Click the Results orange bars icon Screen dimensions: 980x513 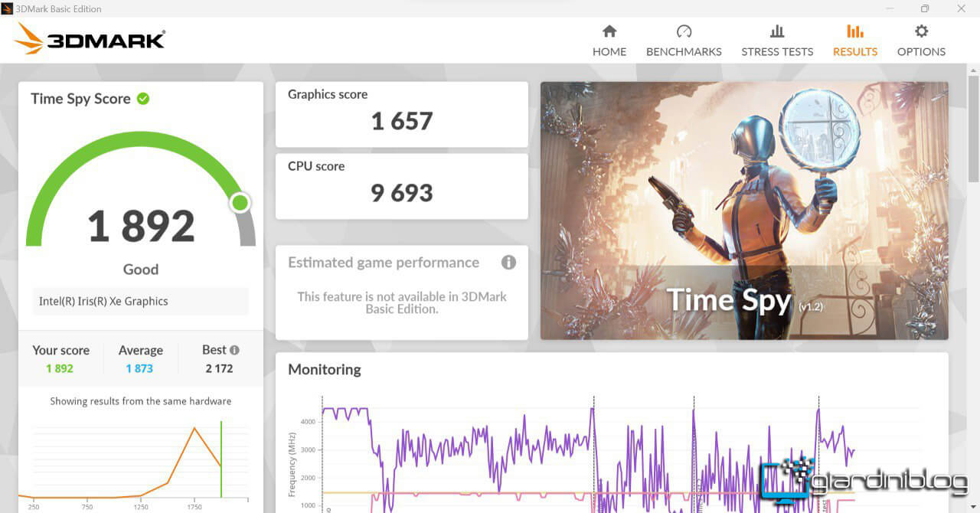click(x=854, y=31)
